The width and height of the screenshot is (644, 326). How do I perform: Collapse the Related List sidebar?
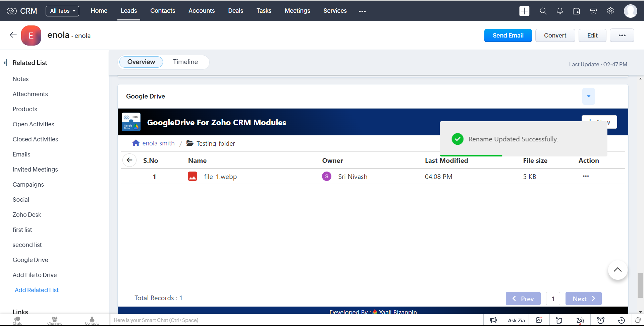[x=5, y=63]
